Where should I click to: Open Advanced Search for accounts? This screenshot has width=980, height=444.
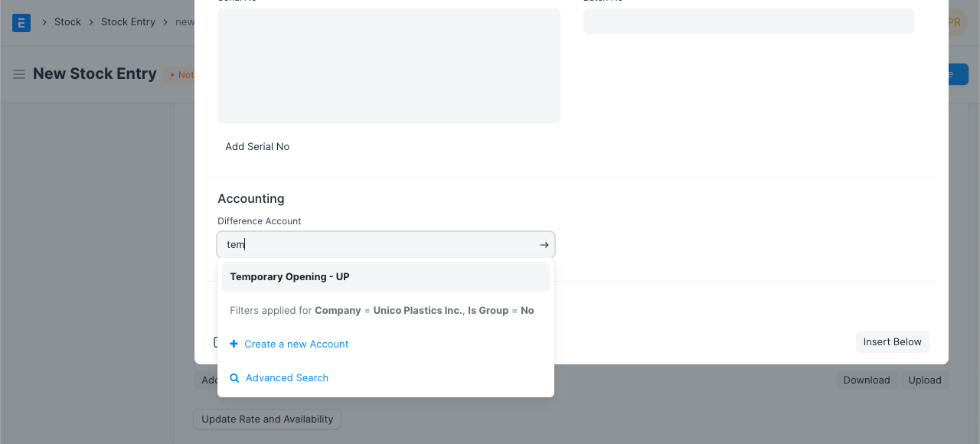point(286,377)
